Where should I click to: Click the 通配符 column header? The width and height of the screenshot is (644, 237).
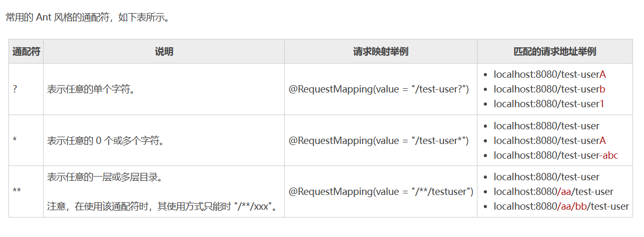click(x=26, y=51)
